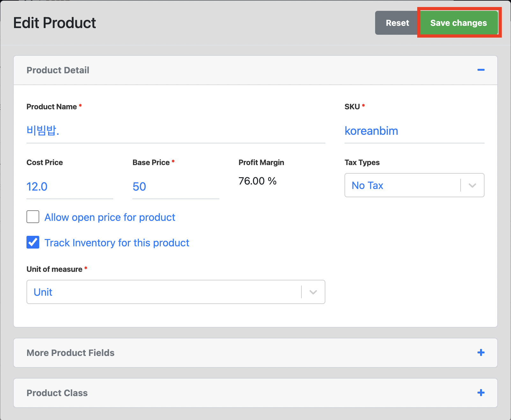This screenshot has width=511, height=420.
Task: Click the Cost Price field showing 12.0
Action: point(70,187)
